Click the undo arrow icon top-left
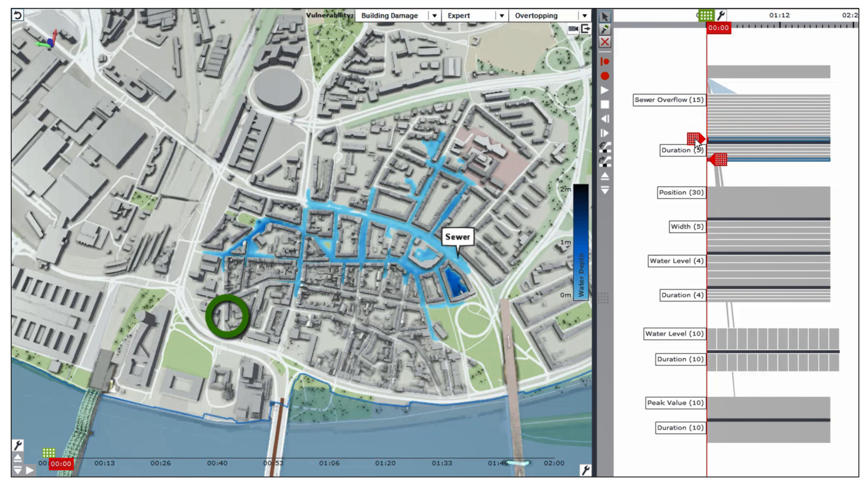 point(18,15)
